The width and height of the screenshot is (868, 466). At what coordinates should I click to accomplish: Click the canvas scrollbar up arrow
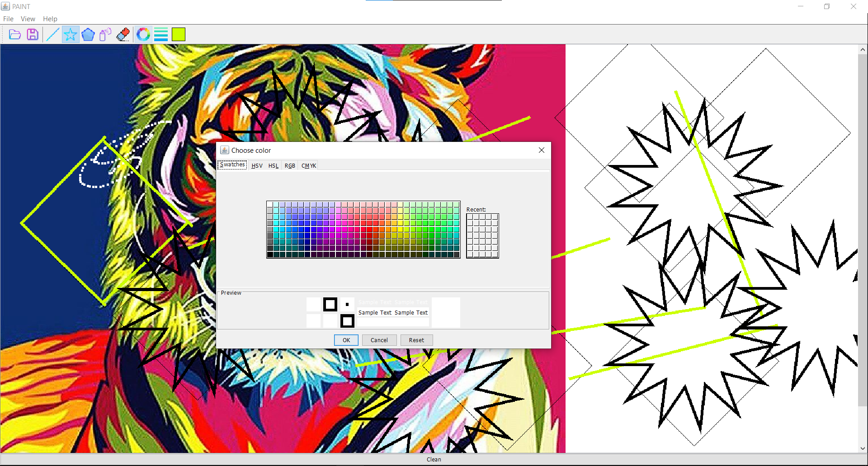pos(863,50)
